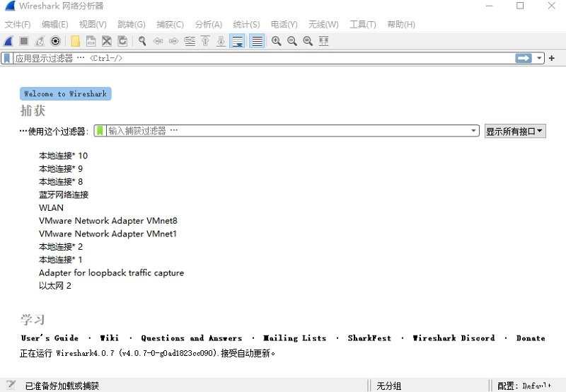The image size is (566, 392).
Task: Click the Welcome to Wireshark button
Action: point(65,94)
